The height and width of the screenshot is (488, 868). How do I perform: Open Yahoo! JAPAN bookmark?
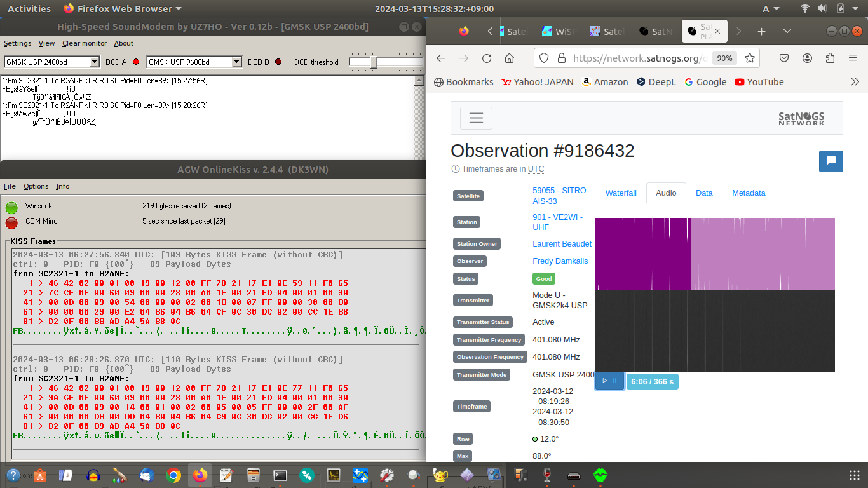[x=538, y=81]
